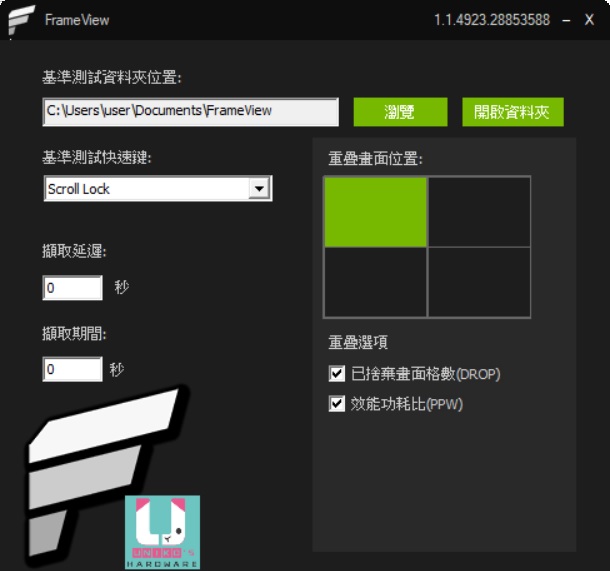Click the 基準測試快速鍵 label
This screenshot has height=571, width=610.
96,158
